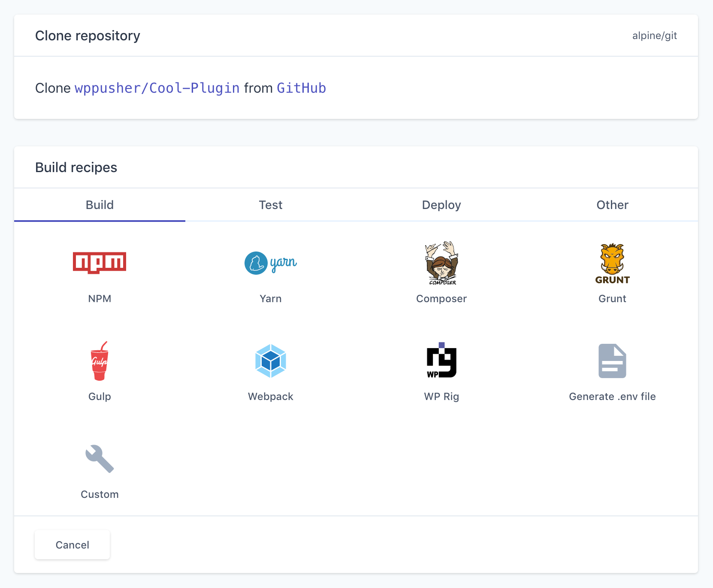
Task: Click the GitHub provider link
Action: pos(301,88)
